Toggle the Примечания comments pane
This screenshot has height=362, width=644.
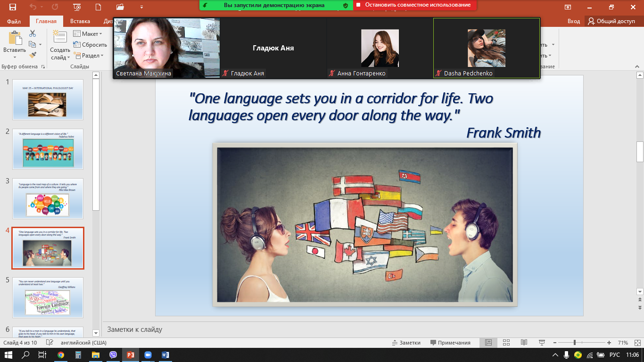(x=450, y=343)
